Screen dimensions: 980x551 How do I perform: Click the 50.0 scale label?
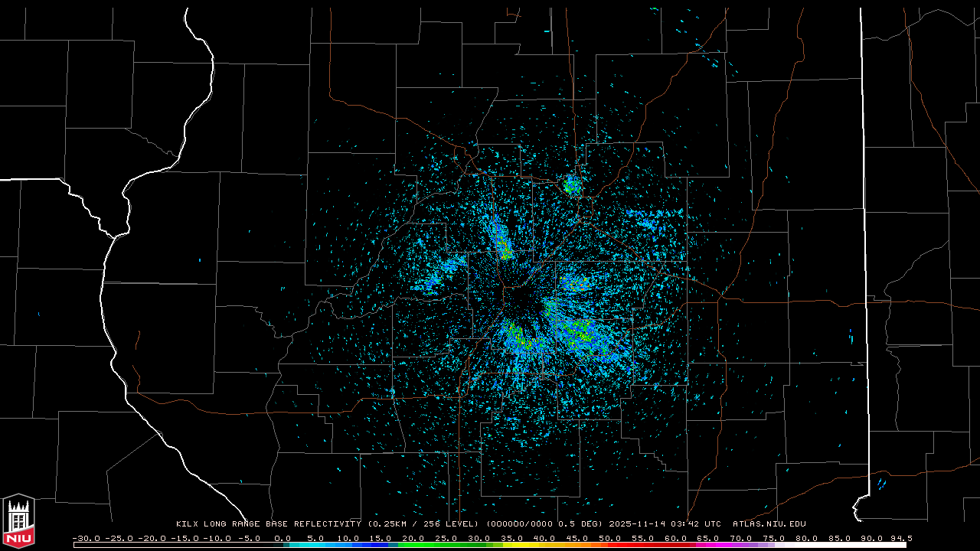coord(609,538)
